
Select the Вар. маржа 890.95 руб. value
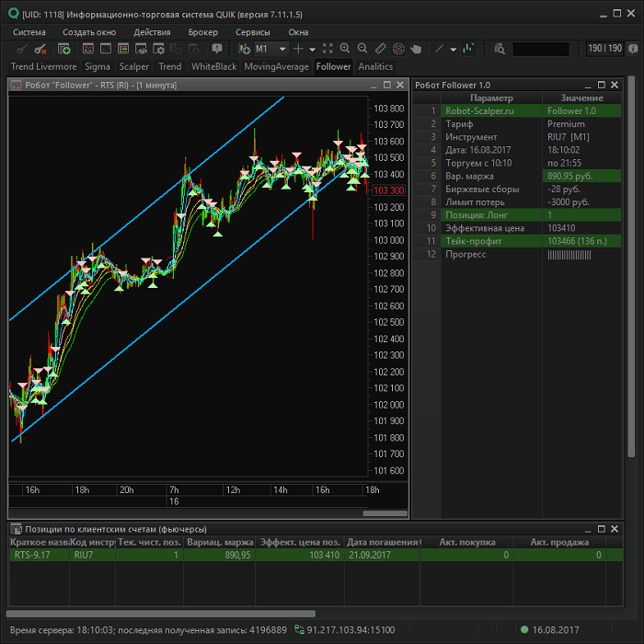click(x=581, y=177)
